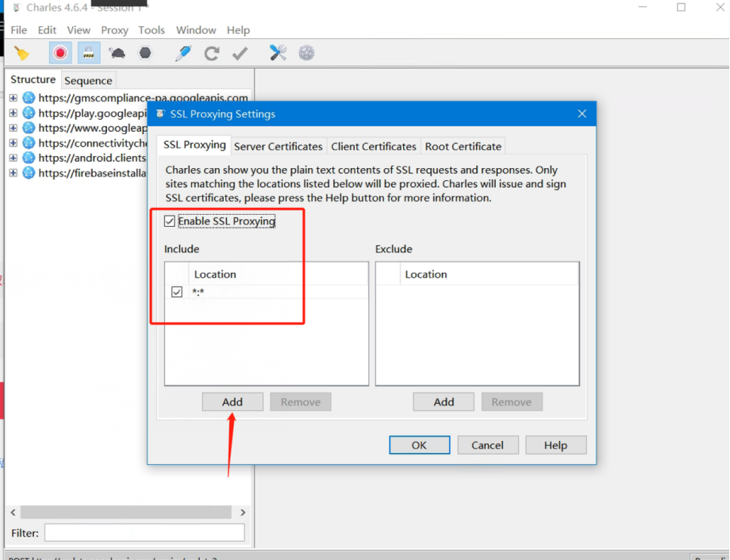Cancel the SSL Proxying Settings dialog
The width and height of the screenshot is (730, 560).
point(487,445)
